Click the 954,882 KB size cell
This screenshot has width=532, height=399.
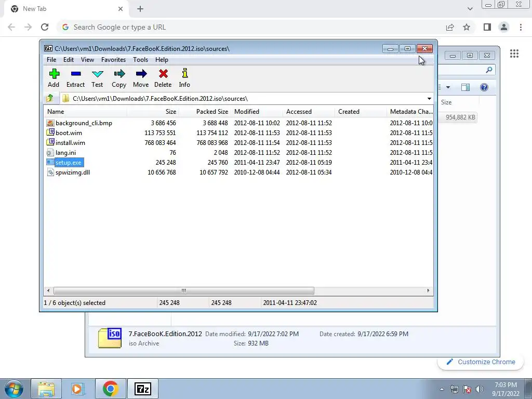pyautogui.click(x=460, y=117)
